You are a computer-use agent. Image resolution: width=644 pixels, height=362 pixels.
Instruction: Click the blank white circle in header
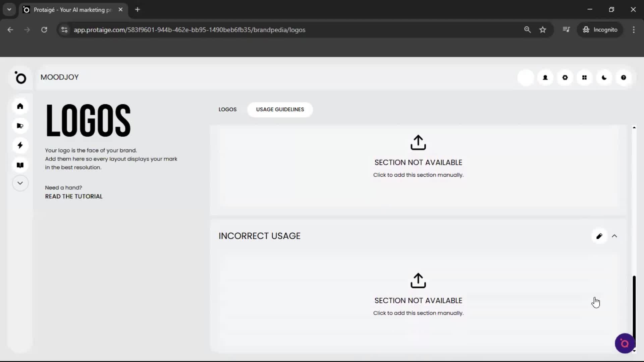tap(526, 77)
